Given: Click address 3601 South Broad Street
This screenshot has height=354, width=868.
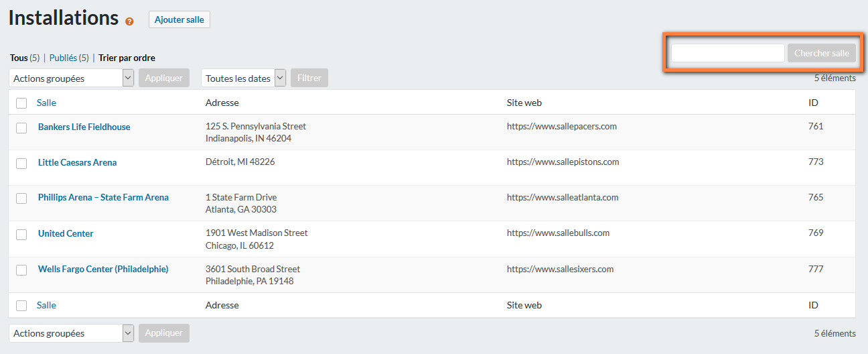Looking at the screenshot, I should click(252, 269).
